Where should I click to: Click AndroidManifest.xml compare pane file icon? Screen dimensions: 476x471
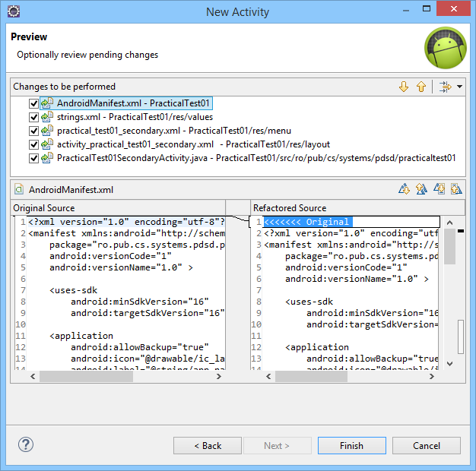coord(19,190)
